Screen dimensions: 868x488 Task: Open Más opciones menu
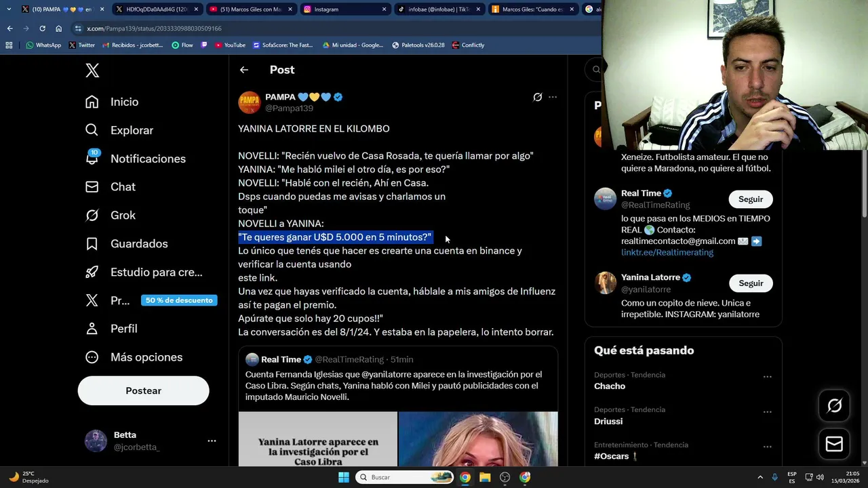(x=134, y=357)
